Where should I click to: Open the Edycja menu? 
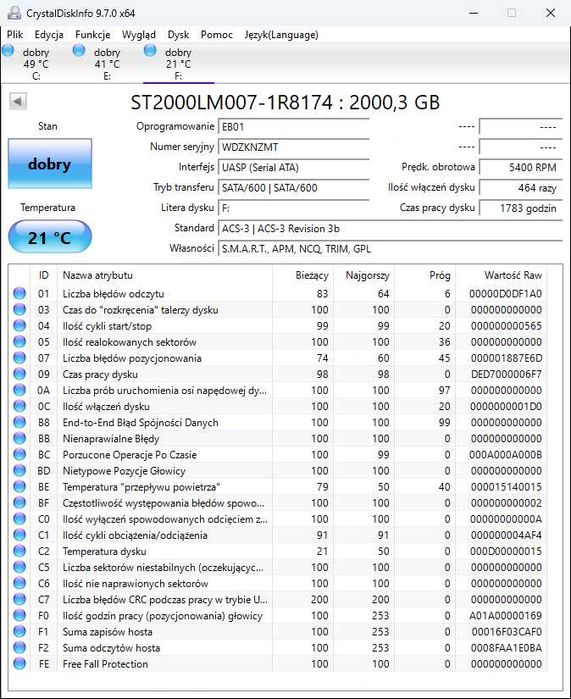[49, 35]
